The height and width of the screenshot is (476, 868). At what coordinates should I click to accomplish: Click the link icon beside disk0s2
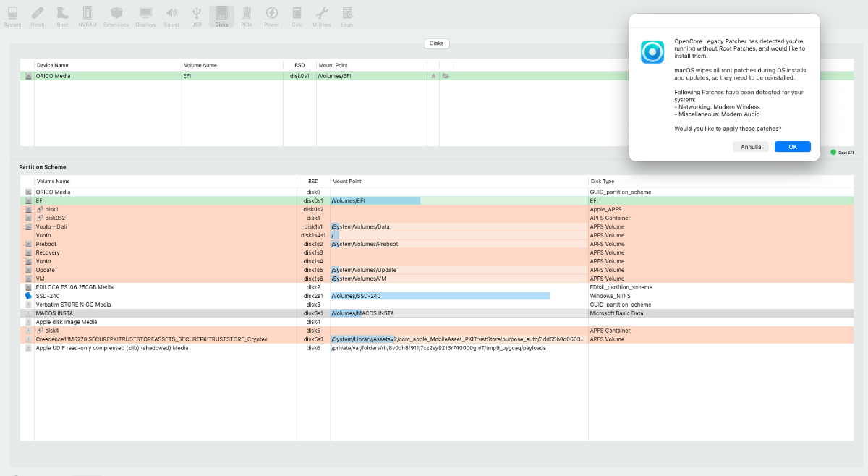[40, 218]
